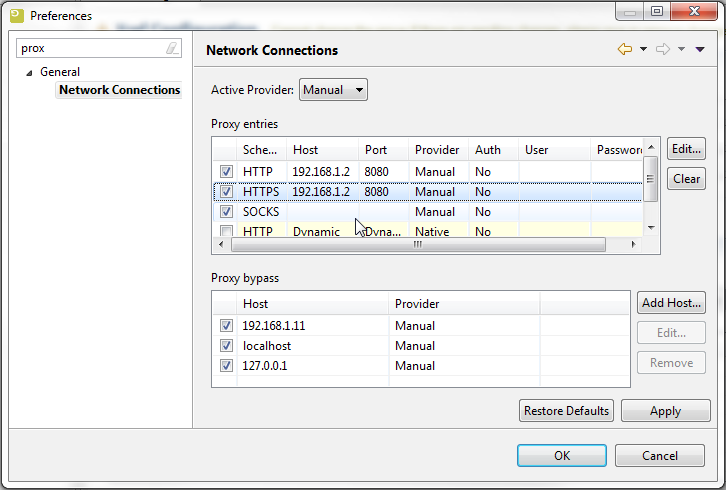This screenshot has height=490, width=726.
Task: Select Network Connections in the tree
Action: (x=119, y=90)
